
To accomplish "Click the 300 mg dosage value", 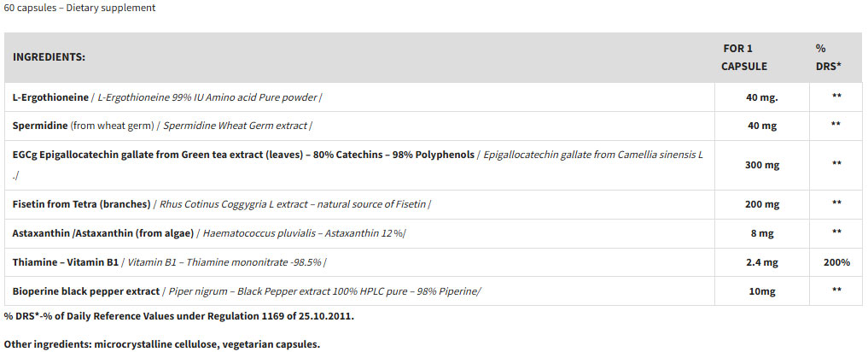I will (x=761, y=165).
